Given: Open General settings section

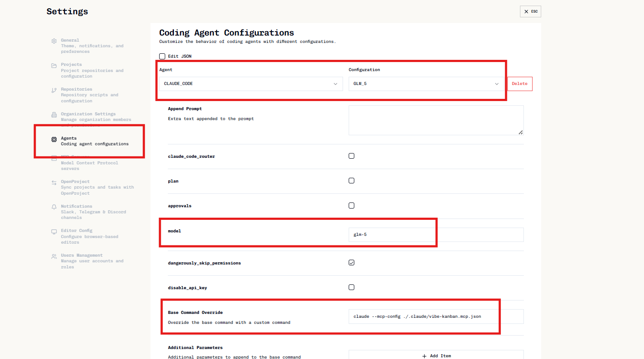Looking at the screenshot, I should click(x=92, y=46).
